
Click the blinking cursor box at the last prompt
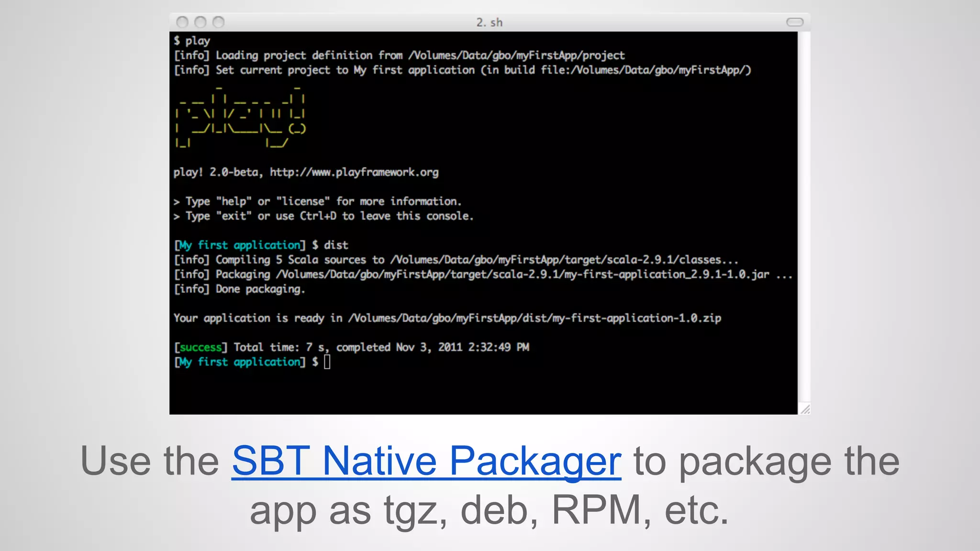(327, 362)
